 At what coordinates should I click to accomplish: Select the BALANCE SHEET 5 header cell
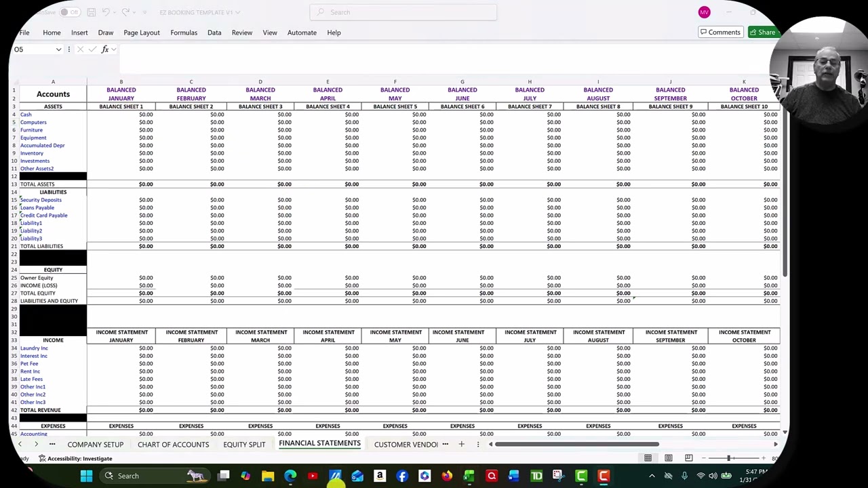[x=395, y=106]
